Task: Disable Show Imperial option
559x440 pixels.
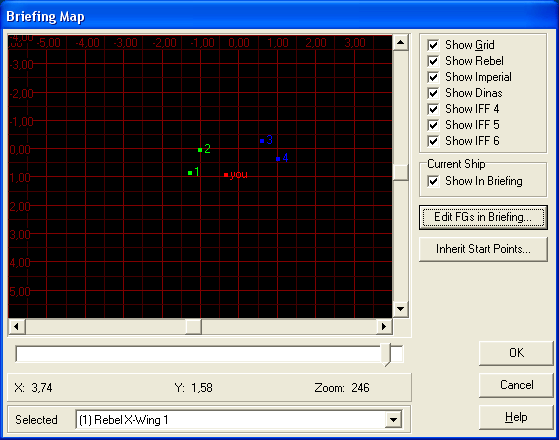Action: 433,77
